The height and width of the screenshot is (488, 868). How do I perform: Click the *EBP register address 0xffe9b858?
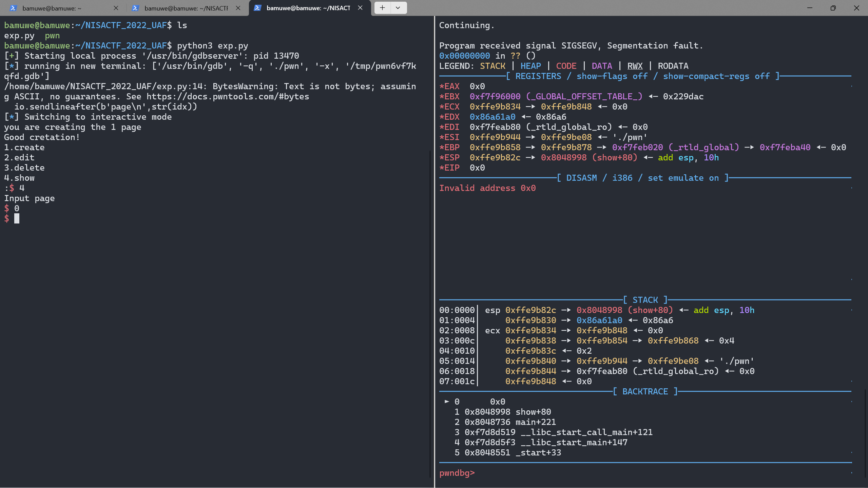tap(495, 148)
